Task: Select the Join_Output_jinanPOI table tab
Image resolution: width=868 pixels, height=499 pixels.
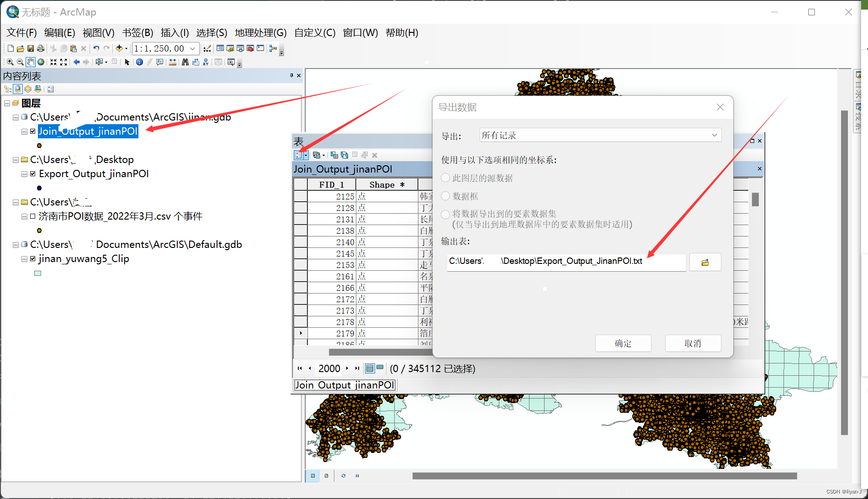Action: pyautogui.click(x=344, y=385)
